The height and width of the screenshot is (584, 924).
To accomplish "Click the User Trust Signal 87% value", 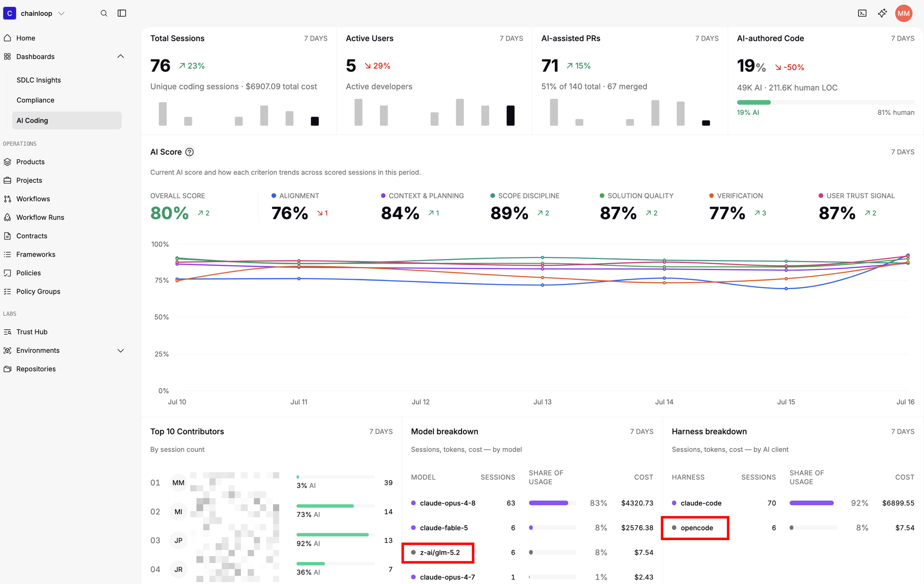I will [837, 213].
